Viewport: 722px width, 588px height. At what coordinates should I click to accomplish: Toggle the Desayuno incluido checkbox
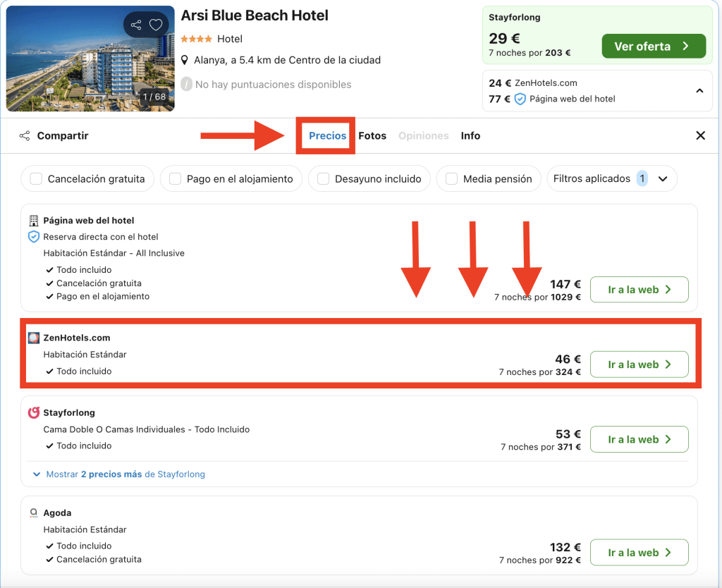[323, 179]
